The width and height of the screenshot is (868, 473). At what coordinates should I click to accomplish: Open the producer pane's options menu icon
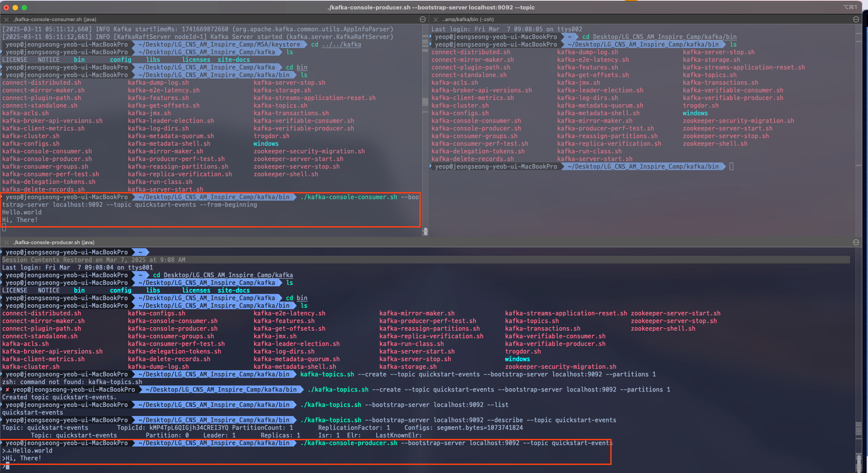[856, 242]
